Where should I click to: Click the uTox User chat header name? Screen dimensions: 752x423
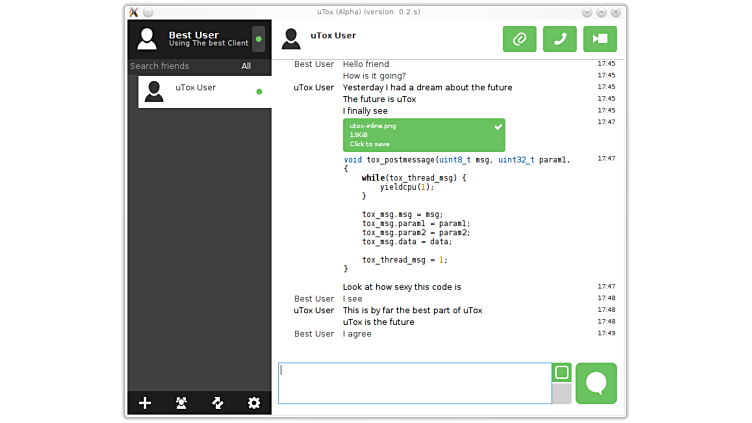click(333, 35)
